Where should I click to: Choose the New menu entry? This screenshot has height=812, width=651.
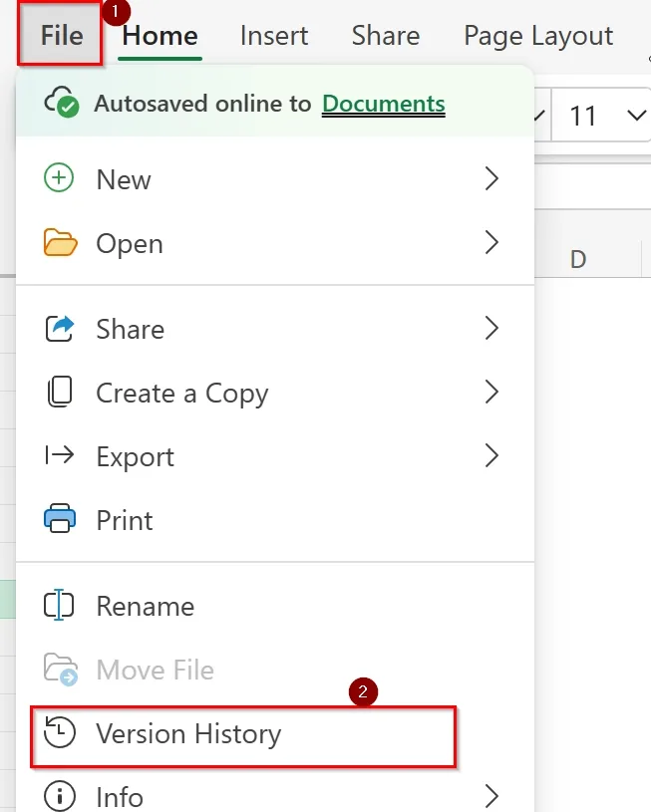click(x=275, y=179)
